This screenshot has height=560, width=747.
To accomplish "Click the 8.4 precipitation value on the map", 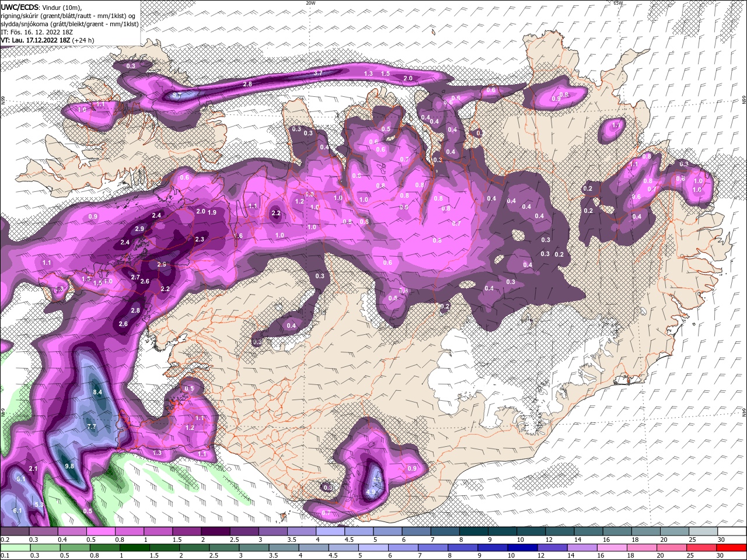I will tap(97, 393).
